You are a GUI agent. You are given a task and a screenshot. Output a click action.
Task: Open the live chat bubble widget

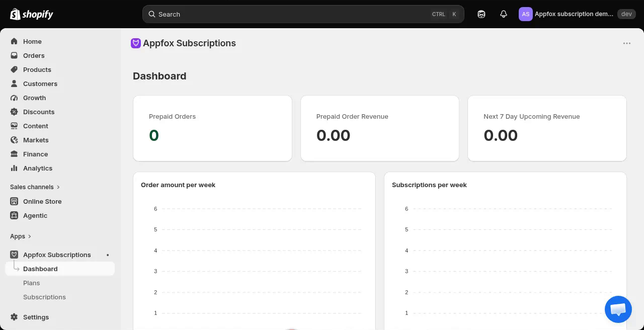click(x=618, y=309)
